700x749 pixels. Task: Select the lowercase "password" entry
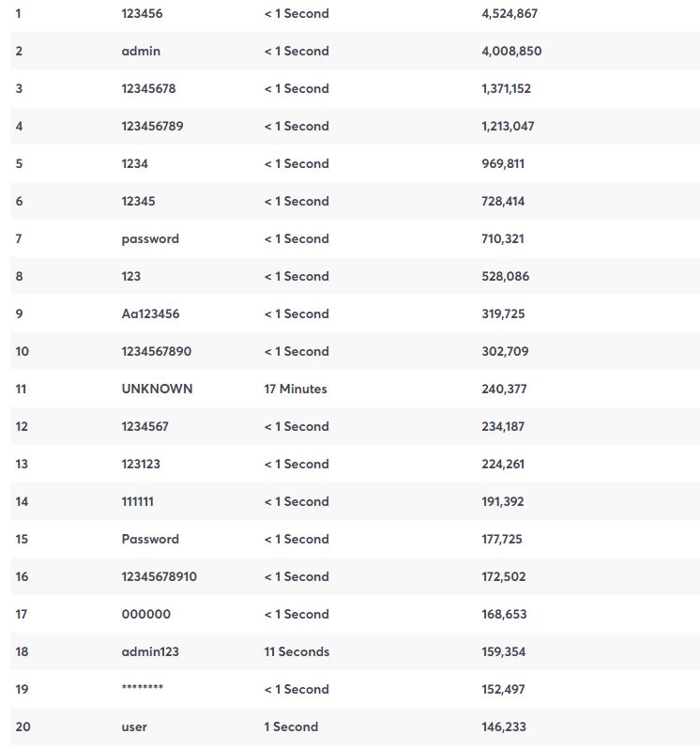(x=150, y=239)
